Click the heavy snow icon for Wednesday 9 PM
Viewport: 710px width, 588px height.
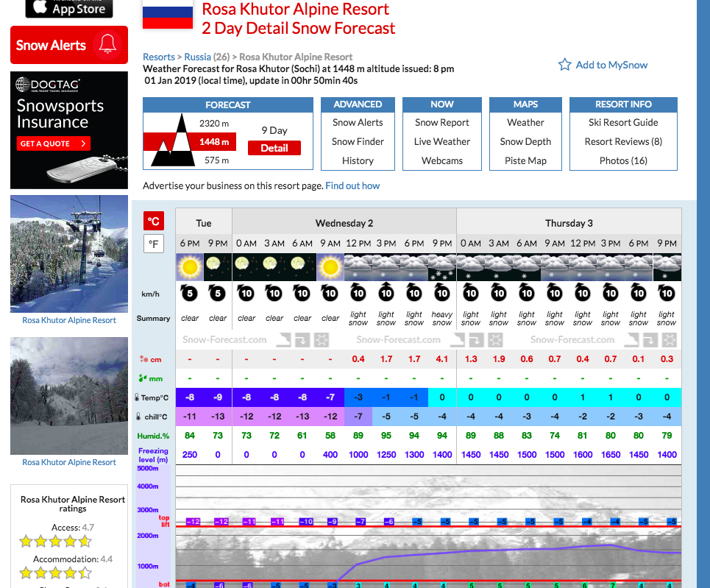point(442,267)
